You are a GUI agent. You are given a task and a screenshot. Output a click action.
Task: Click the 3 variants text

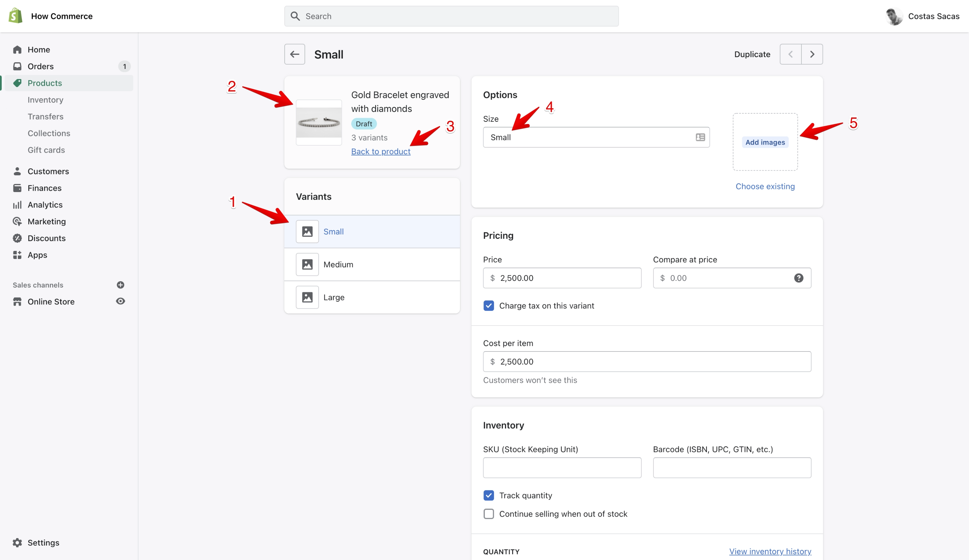[369, 138]
